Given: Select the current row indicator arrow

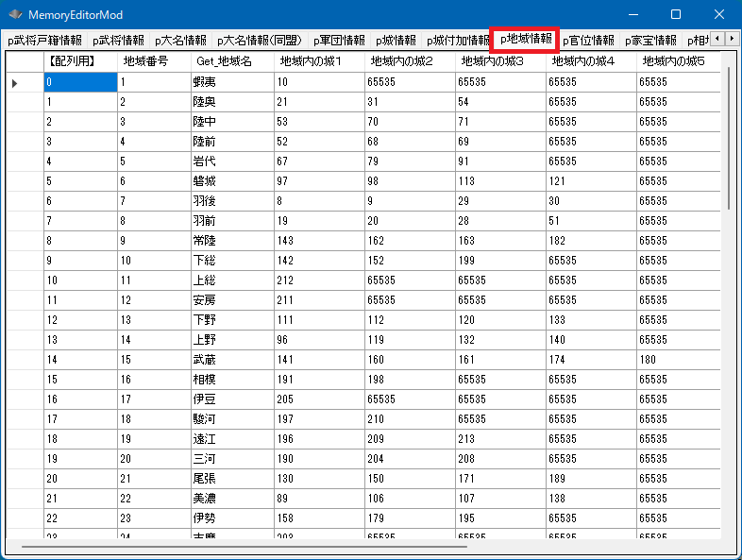Looking at the screenshot, I should click(x=15, y=83).
